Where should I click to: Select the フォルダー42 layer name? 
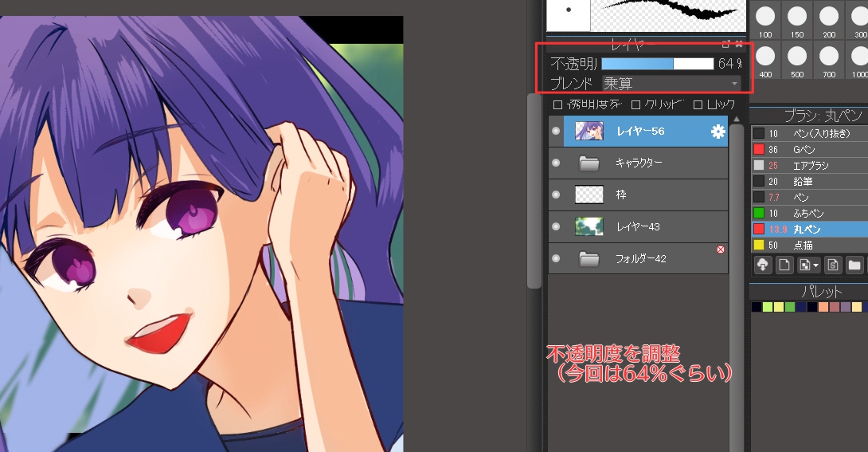pos(641,258)
